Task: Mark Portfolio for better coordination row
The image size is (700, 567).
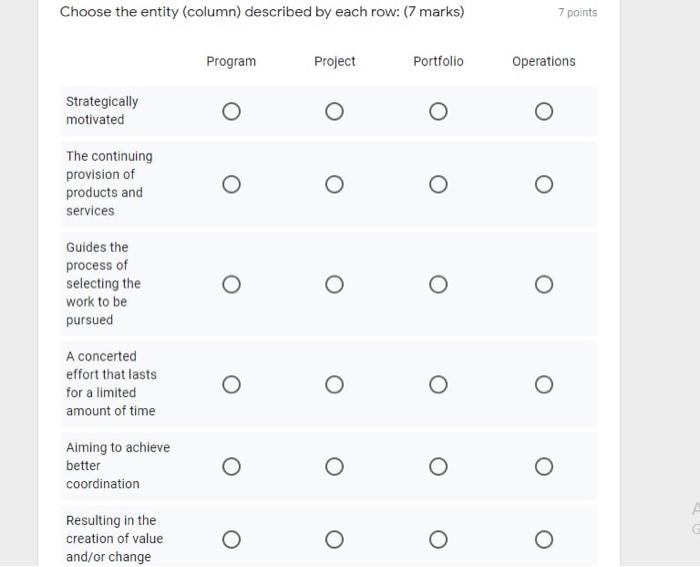Action: [x=438, y=466]
